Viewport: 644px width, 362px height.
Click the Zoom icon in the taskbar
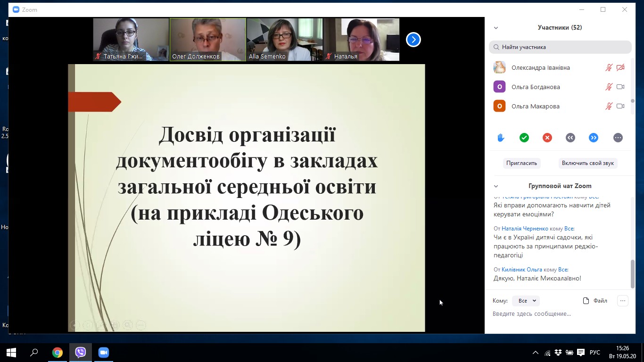(x=104, y=353)
